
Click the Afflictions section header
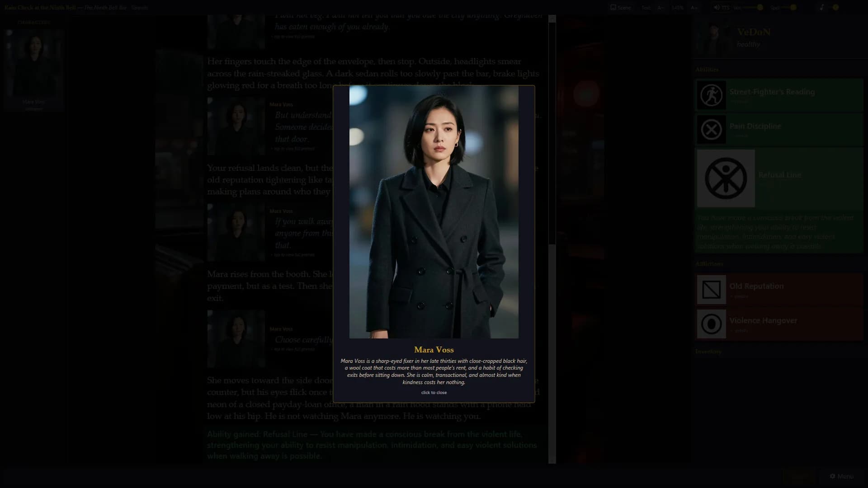point(709,263)
